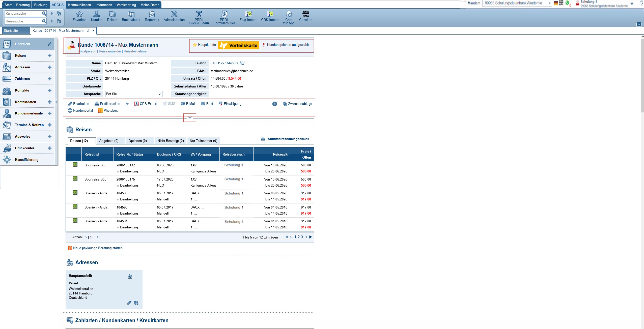Open Kundenmerkmale in sidebar
Screen dimensions: 644x329
27,113
